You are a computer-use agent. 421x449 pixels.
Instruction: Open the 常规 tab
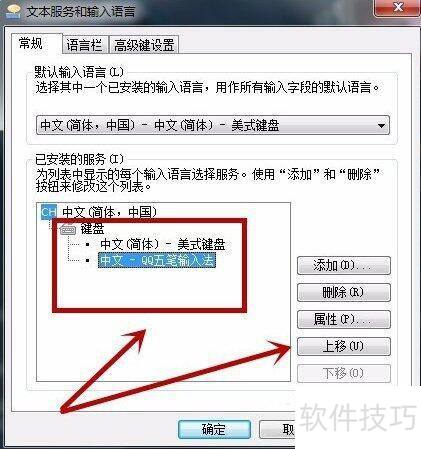(x=31, y=44)
